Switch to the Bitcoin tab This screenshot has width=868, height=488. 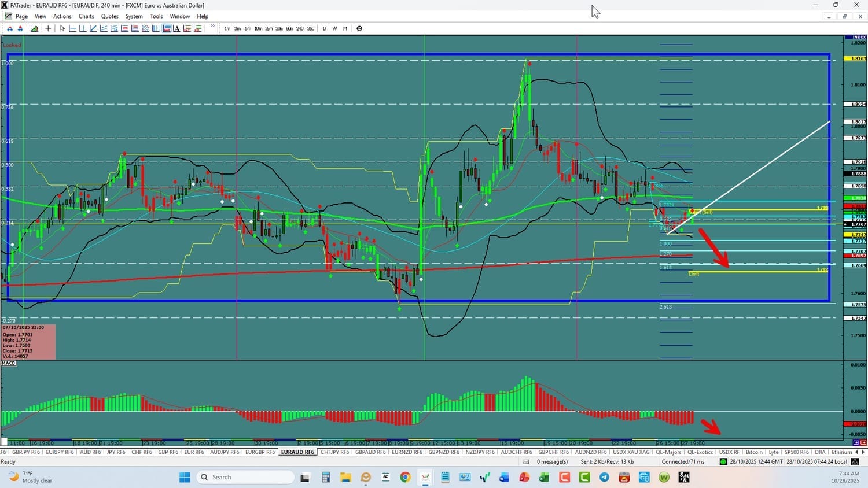tap(754, 452)
